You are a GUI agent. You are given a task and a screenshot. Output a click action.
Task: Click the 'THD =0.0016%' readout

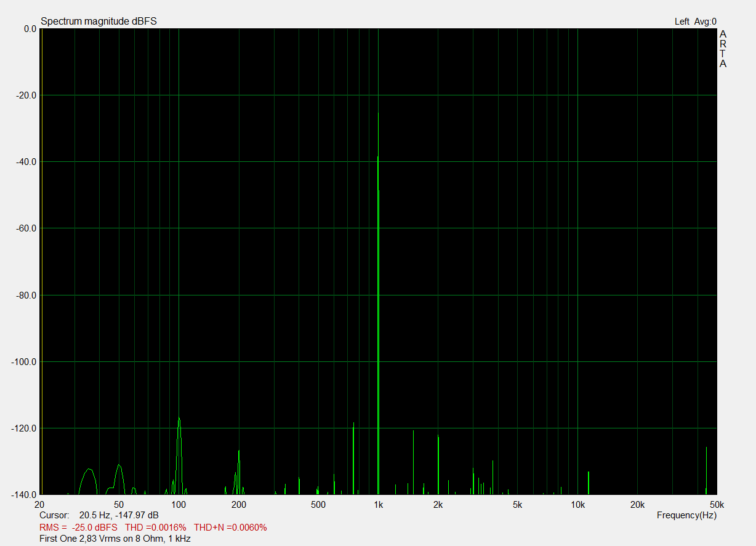(155, 528)
